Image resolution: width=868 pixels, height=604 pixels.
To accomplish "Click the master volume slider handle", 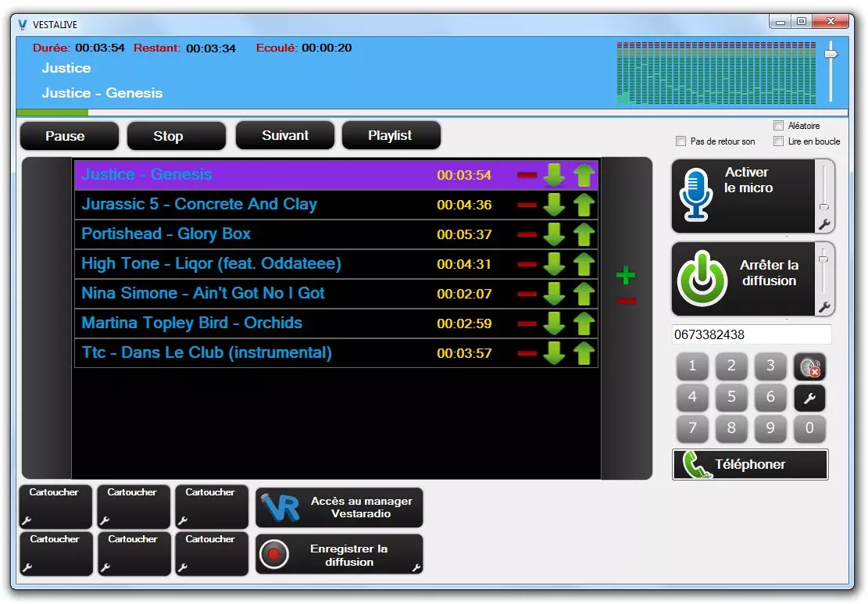I will [830, 54].
